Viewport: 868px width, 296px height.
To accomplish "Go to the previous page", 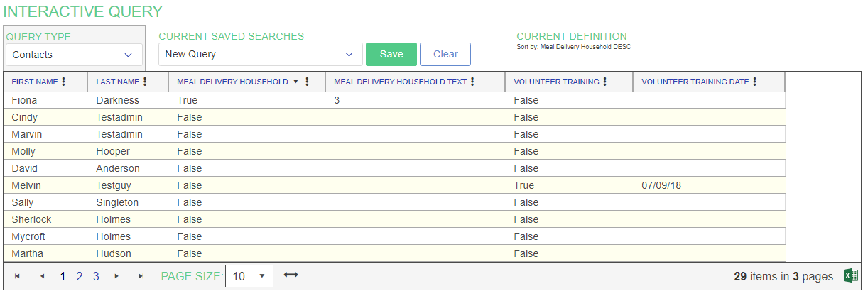I will click(42, 276).
